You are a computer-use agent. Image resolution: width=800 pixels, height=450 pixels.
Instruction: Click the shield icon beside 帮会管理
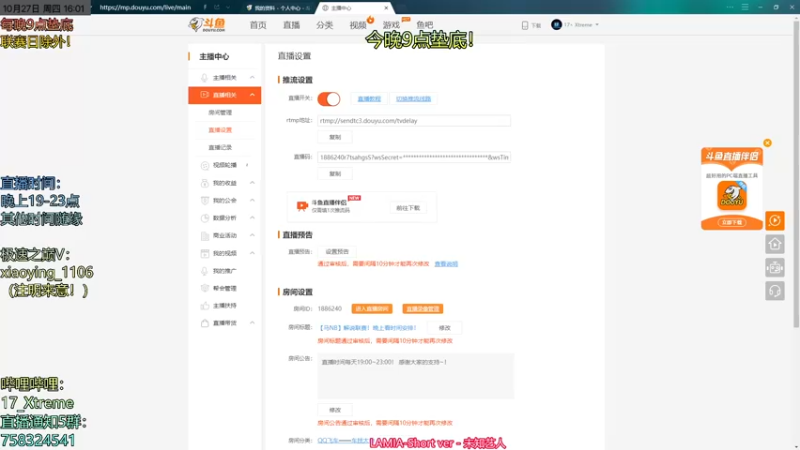[205, 288]
